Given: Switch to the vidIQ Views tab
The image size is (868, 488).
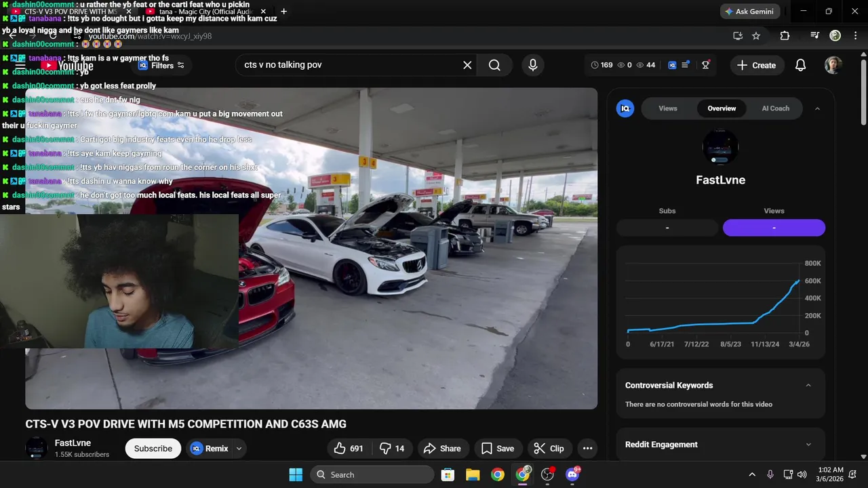Looking at the screenshot, I should (668, 108).
